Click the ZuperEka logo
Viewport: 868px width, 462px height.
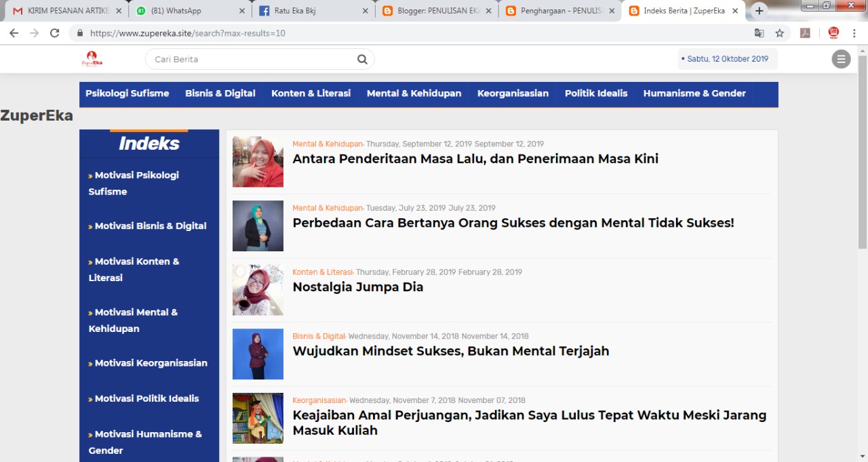[91, 59]
